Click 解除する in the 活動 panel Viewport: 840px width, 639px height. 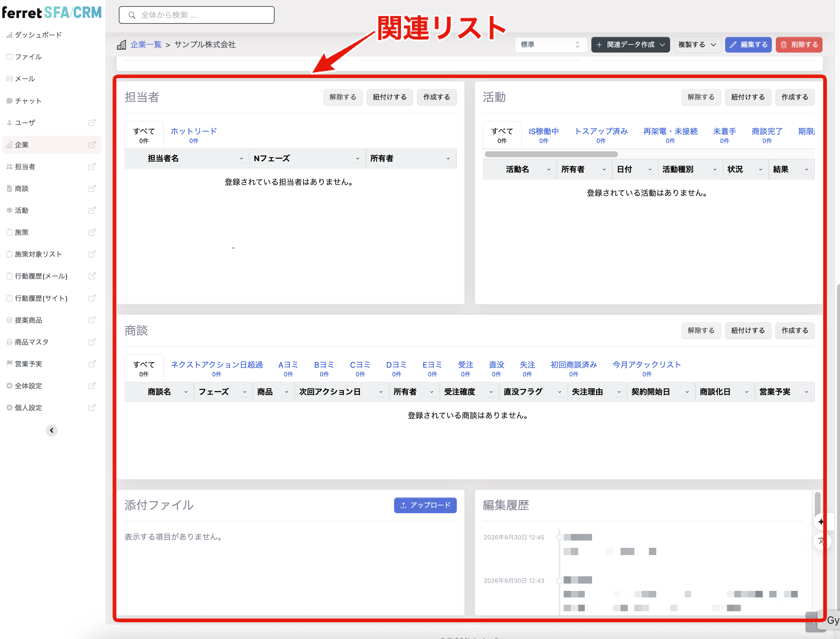701,97
